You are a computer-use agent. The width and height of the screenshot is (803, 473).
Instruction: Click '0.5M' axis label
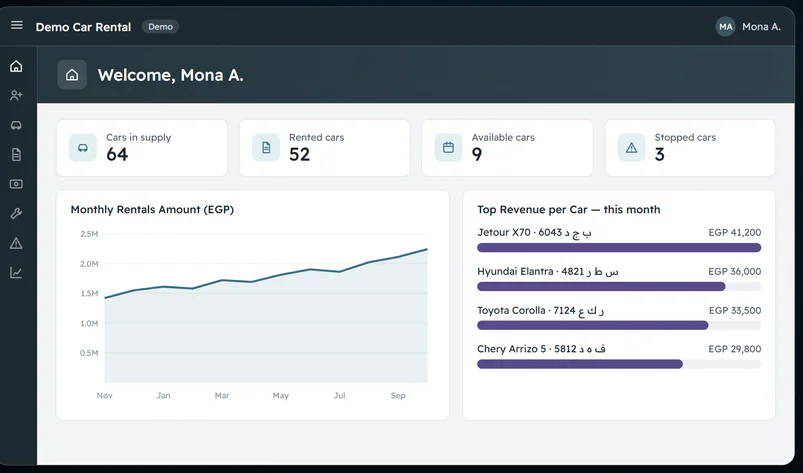tap(89, 353)
